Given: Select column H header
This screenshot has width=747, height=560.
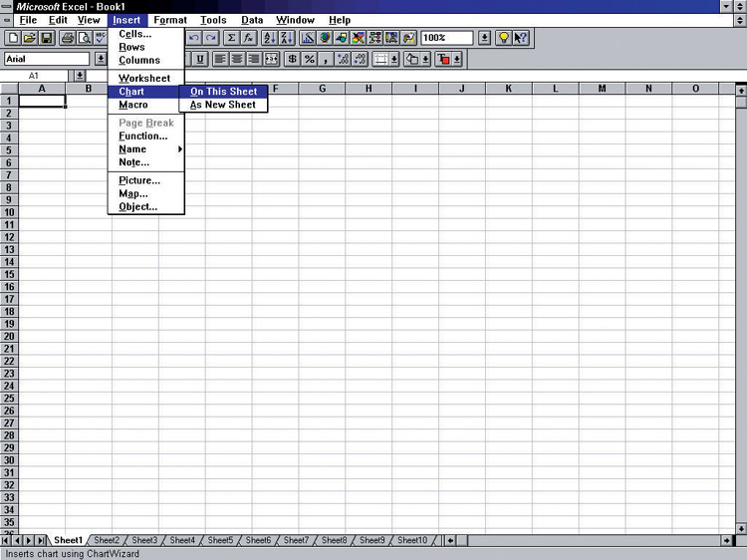Looking at the screenshot, I should pyautogui.click(x=369, y=88).
